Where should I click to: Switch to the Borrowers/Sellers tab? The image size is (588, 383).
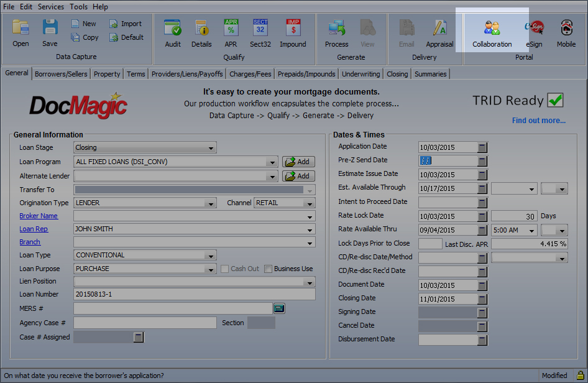(x=61, y=74)
